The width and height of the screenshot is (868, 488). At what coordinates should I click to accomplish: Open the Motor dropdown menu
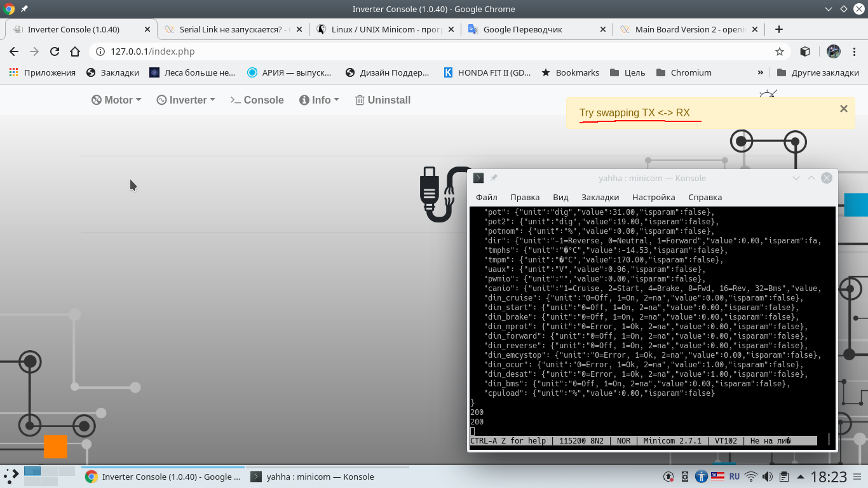click(116, 100)
